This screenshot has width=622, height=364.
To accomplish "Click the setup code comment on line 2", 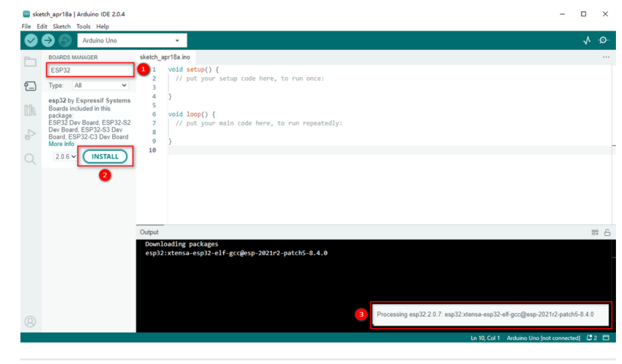I will (250, 78).
